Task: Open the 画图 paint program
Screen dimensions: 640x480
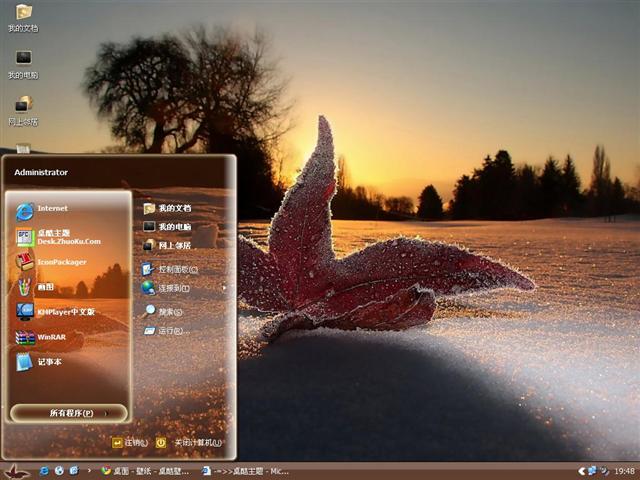Action: pyautogui.click(x=35, y=287)
